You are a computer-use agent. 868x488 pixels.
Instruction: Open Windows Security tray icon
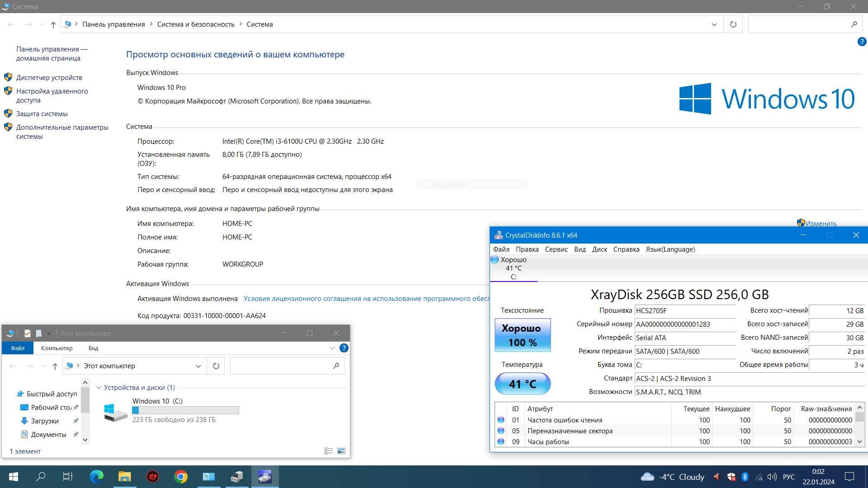tap(731, 477)
